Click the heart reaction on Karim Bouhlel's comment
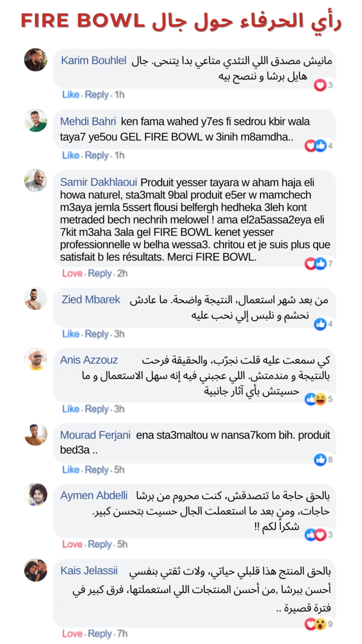Screen dimensions: 362x644 pos(321,85)
